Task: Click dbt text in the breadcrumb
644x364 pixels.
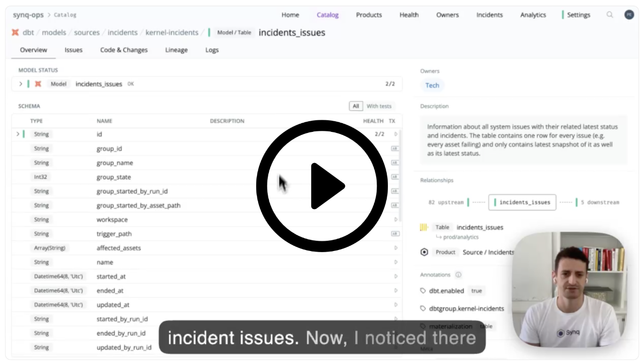Action: point(28,32)
